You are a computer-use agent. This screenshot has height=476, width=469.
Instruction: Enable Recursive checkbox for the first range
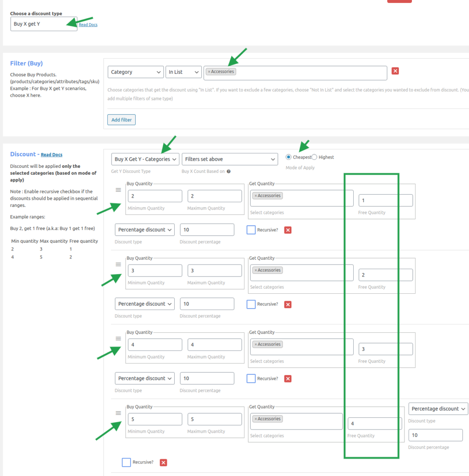[251, 230]
